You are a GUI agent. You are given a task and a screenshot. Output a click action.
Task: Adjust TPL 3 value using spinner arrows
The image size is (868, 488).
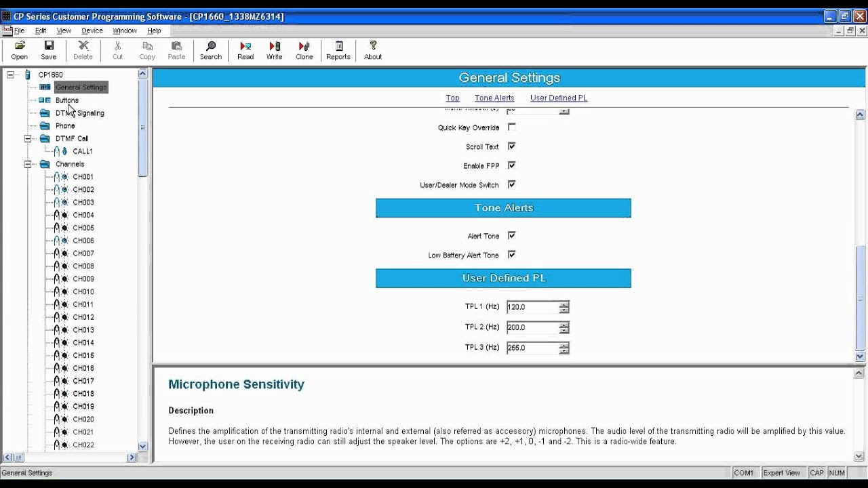point(564,348)
